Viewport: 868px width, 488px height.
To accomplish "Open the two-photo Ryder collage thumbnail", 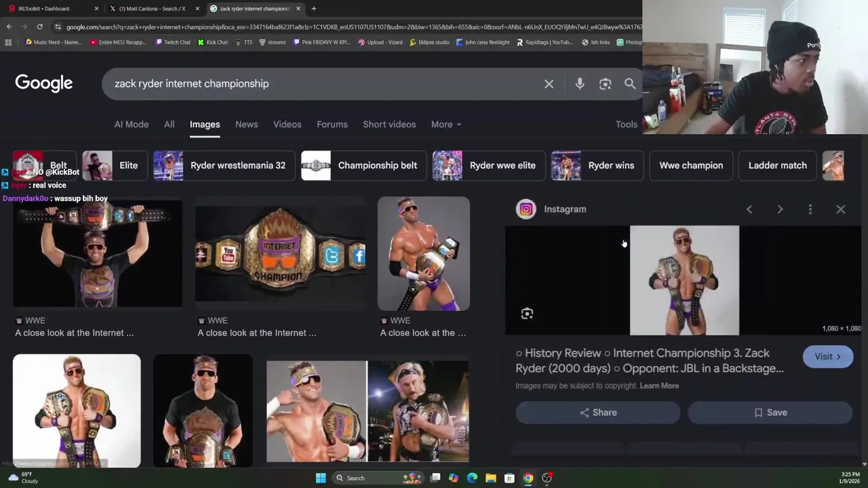I will [368, 411].
